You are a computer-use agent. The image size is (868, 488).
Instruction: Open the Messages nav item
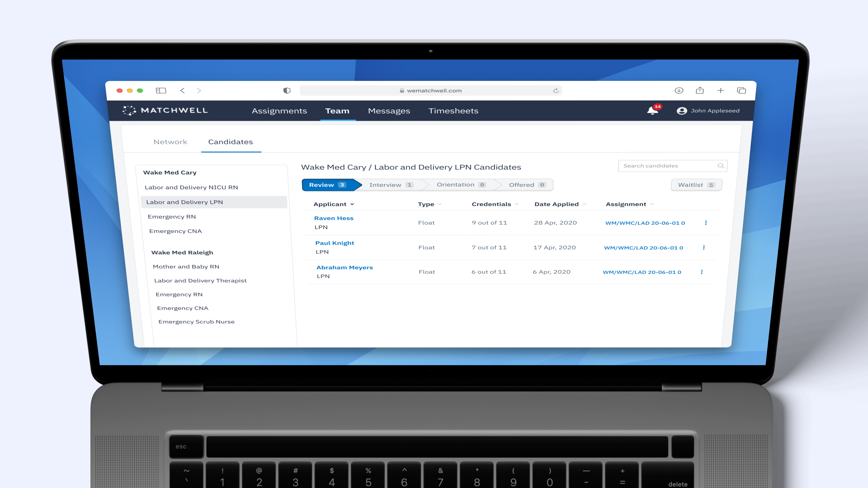[389, 111]
